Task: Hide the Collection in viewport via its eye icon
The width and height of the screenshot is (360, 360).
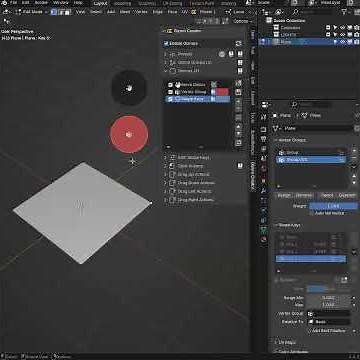Action: [x=342, y=28]
